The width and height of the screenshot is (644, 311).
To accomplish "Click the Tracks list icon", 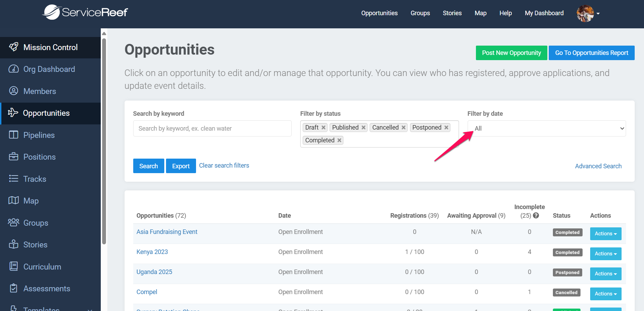I will 13,179.
